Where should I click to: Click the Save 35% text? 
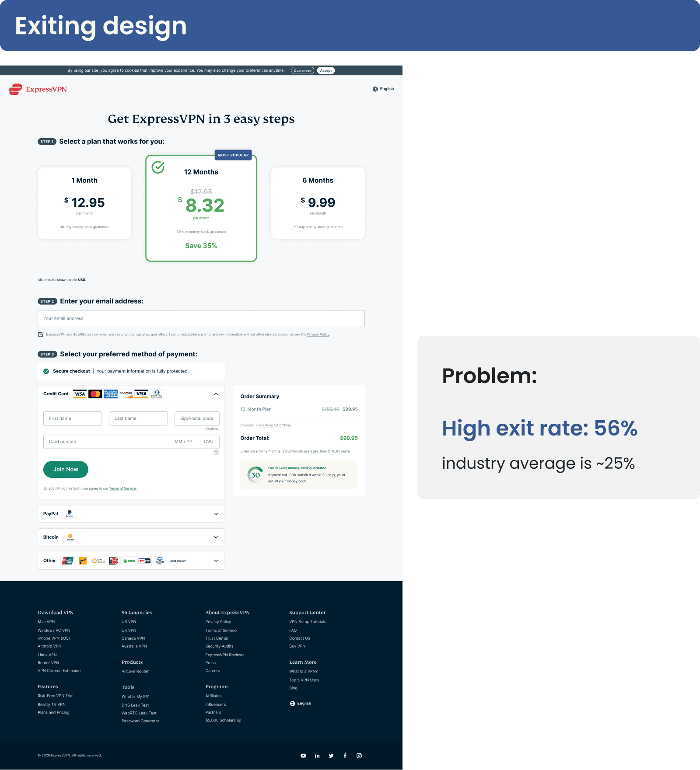click(x=201, y=246)
